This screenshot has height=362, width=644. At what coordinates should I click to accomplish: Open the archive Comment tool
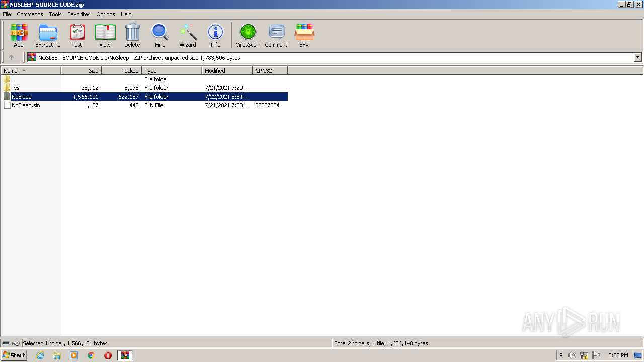pyautogui.click(x=276, y=35)
